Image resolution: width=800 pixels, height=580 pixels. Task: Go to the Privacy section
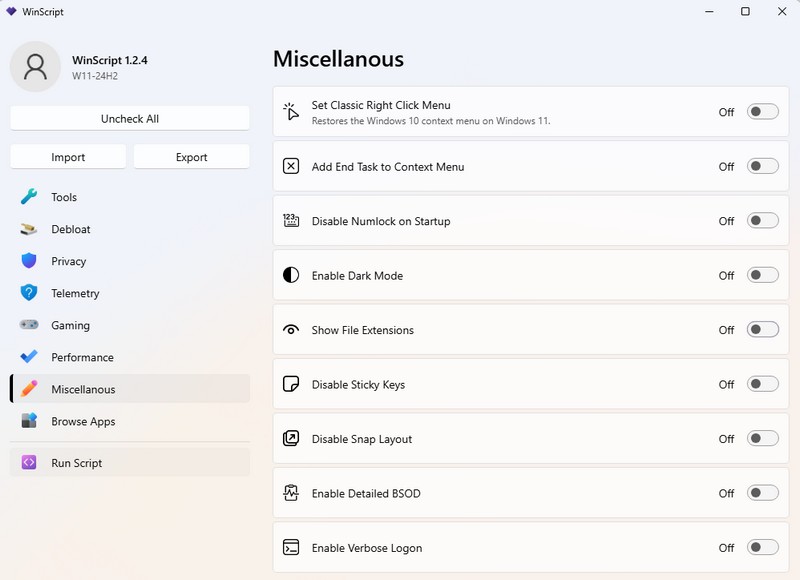click(x=69, y=261)
